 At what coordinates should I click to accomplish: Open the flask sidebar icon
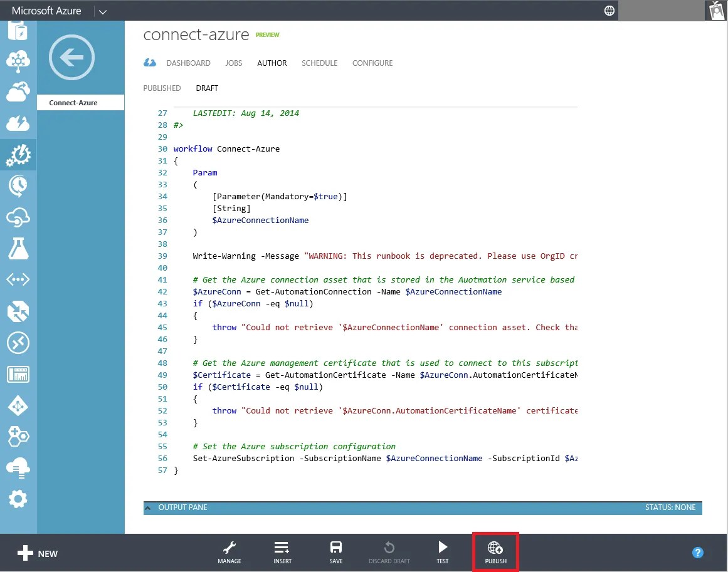(18, 249)
